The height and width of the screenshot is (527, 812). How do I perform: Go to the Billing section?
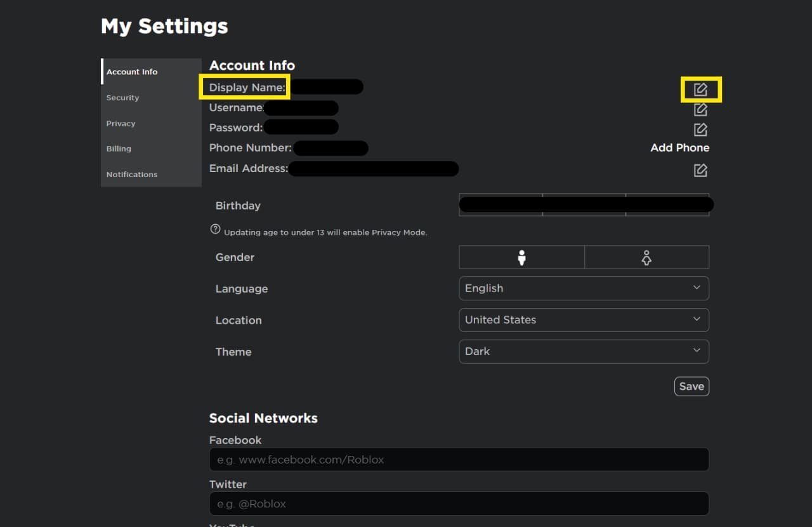[x=119, y=149]
